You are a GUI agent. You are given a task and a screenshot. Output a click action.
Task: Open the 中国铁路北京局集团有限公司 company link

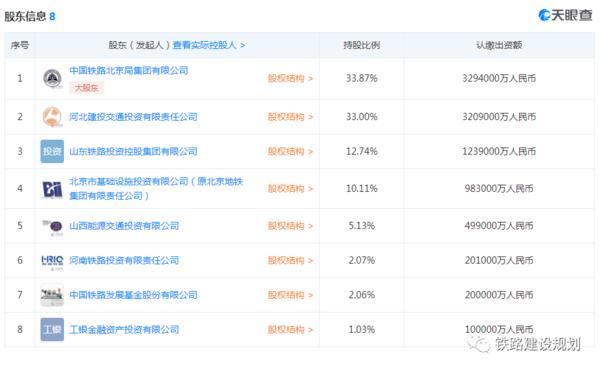click(x=129, y=70)
